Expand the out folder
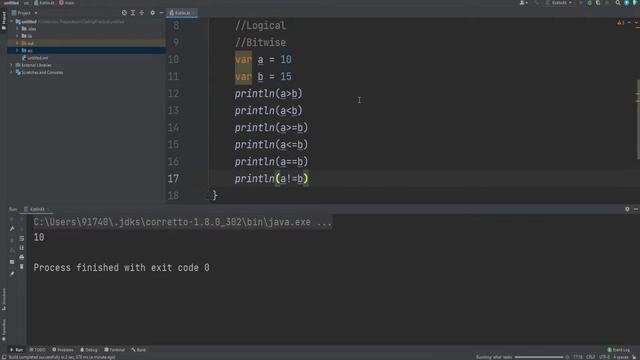Image resolution: width=640 pixels, height=360 pixels. (17, 43)
